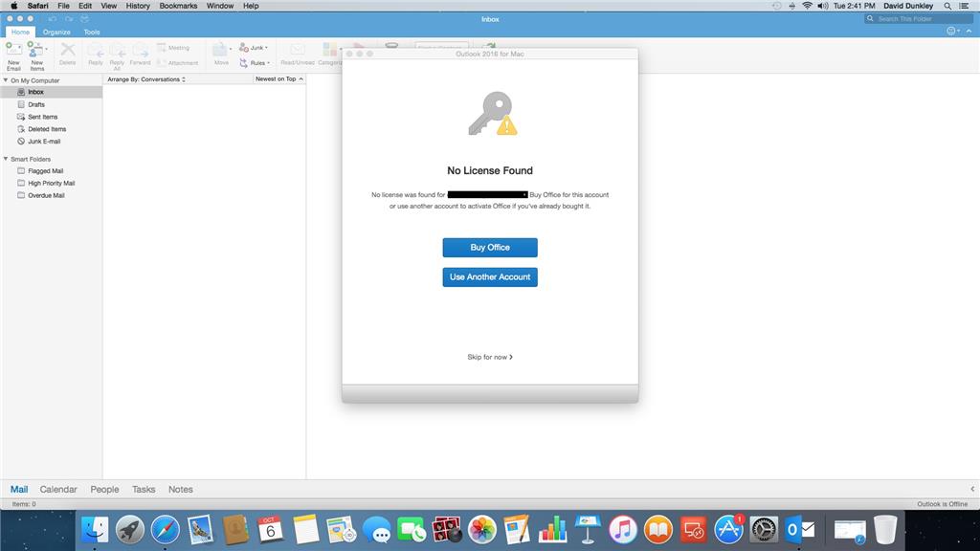Viewport: 980px width, 551px height.
Task: Switch to Calendar view
Action: tap(58, 489)
